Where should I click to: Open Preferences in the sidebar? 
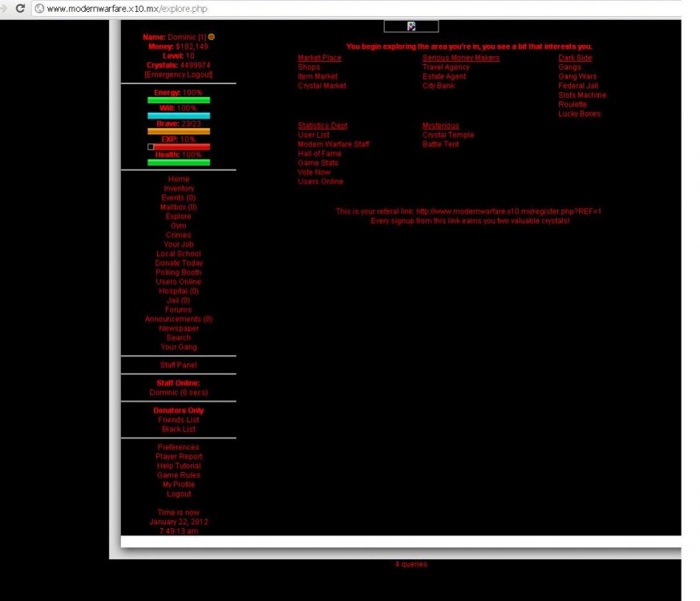(x=178, y=447)
